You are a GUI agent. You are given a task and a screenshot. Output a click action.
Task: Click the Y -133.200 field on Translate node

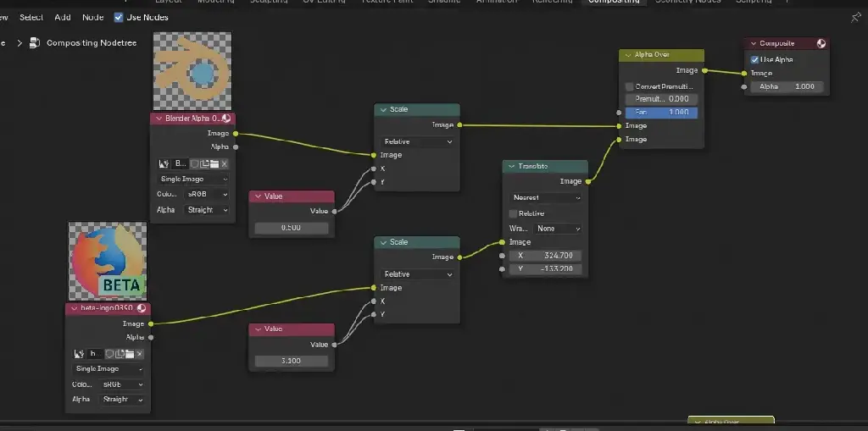tap(545, 269)
